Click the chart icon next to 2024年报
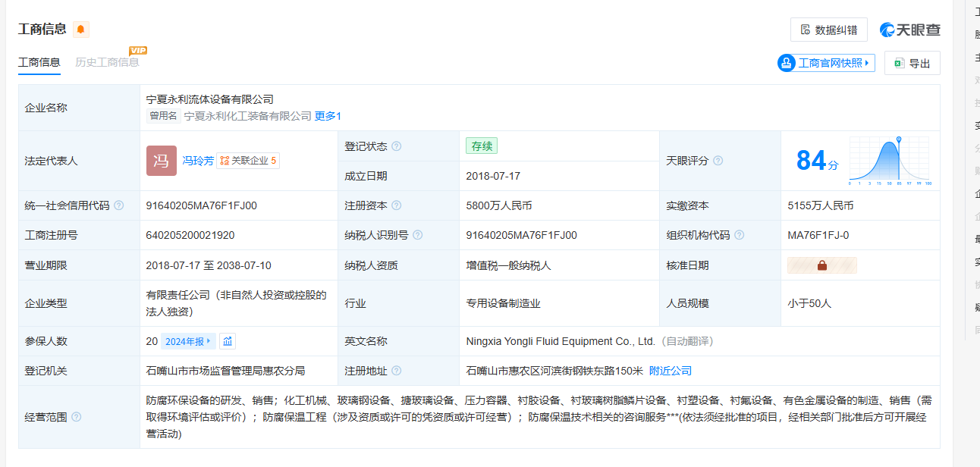Screen dimensions: 980x467 click(x=228, y=341)
